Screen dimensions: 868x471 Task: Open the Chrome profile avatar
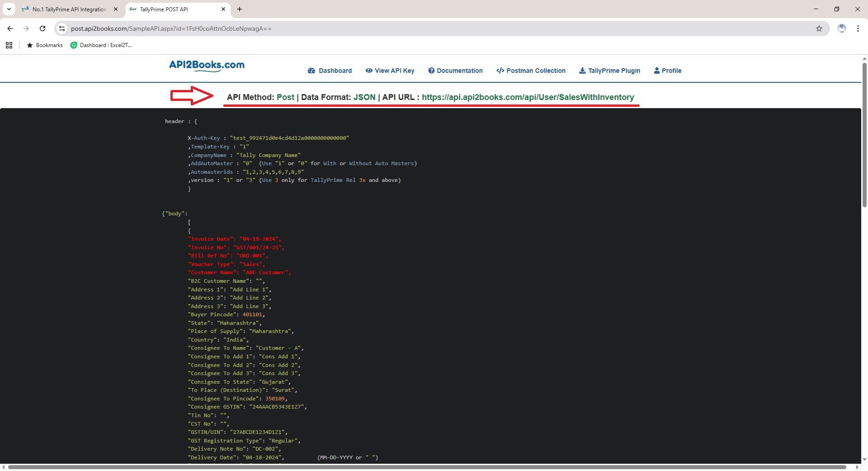(x=842, y=29)
